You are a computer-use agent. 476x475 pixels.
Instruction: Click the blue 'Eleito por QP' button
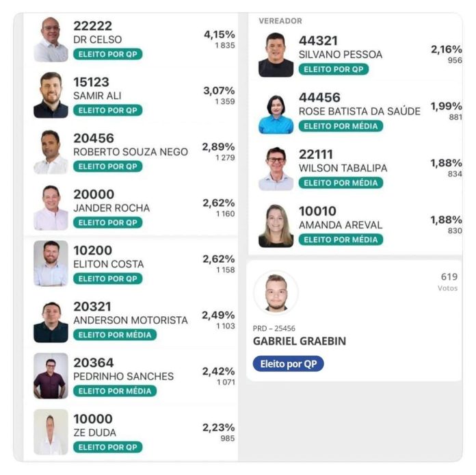click(288, 364)
